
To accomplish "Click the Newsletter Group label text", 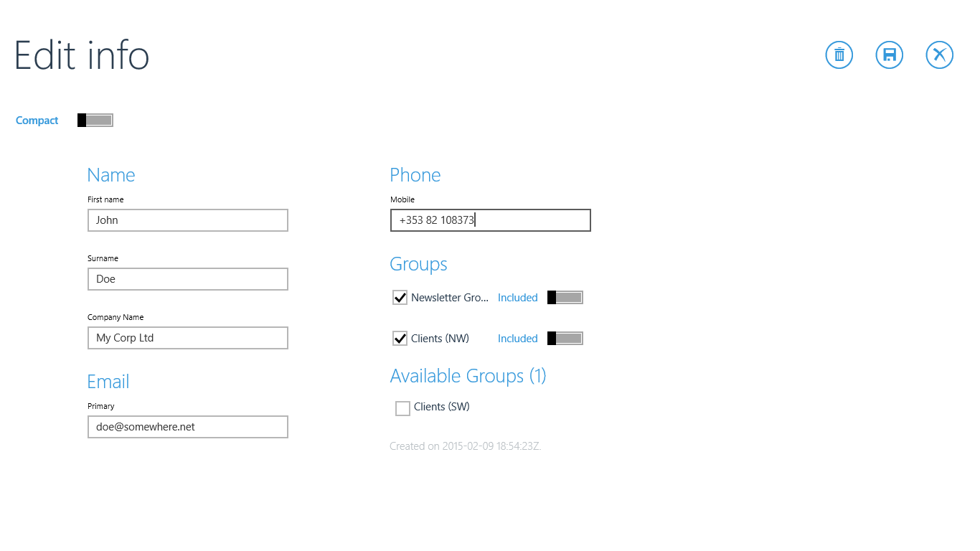I will coord(450,298).
